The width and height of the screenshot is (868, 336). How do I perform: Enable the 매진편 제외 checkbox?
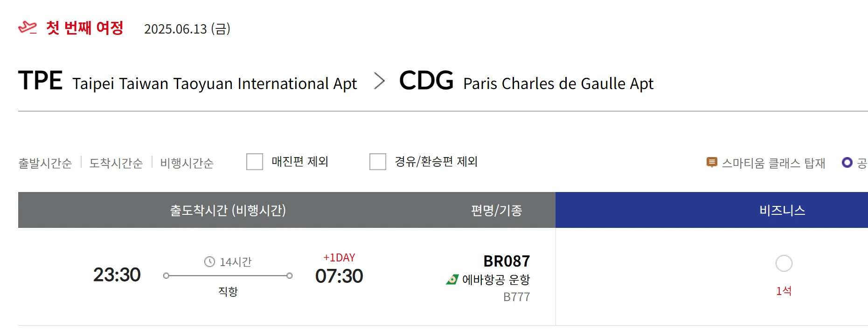(x=255, y=162)
